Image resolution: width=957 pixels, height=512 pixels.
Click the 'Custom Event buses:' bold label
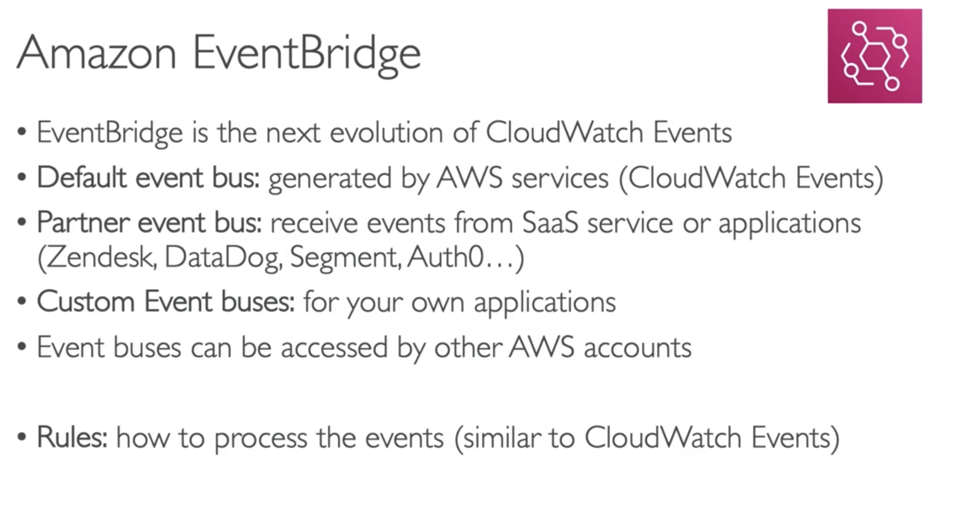165,302
